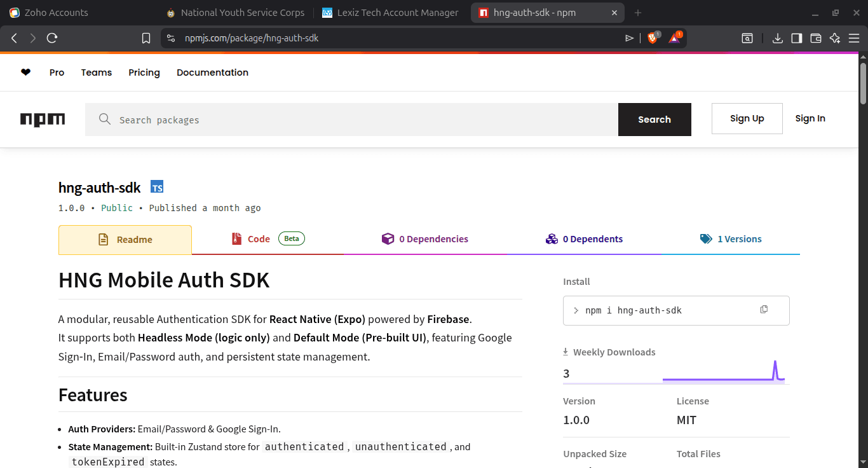Open the browser downloads panel
Viewport: 868px width, 468px height.
coord(777,38)
